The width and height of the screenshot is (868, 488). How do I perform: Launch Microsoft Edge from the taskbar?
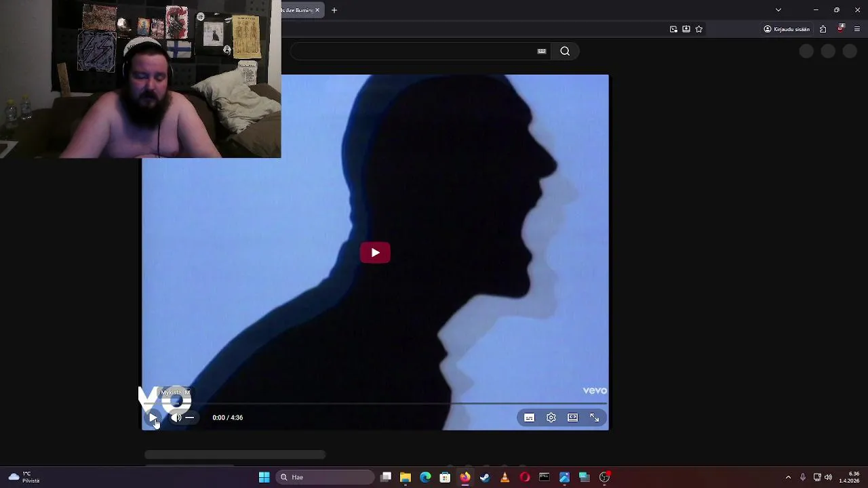(425, 477)
